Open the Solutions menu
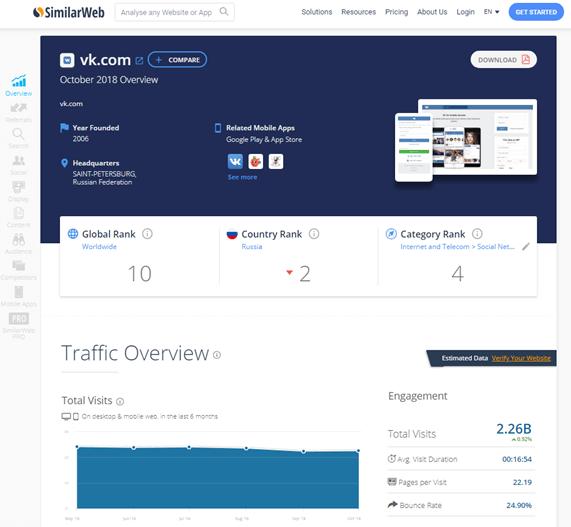This screenshot has width=571, height=527. pos(316,12)
